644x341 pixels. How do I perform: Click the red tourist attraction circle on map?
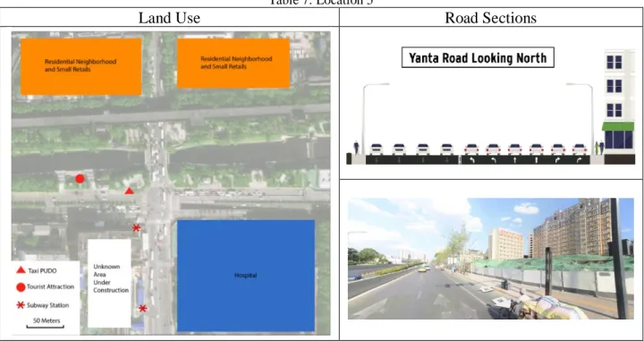tap(80, 179)
